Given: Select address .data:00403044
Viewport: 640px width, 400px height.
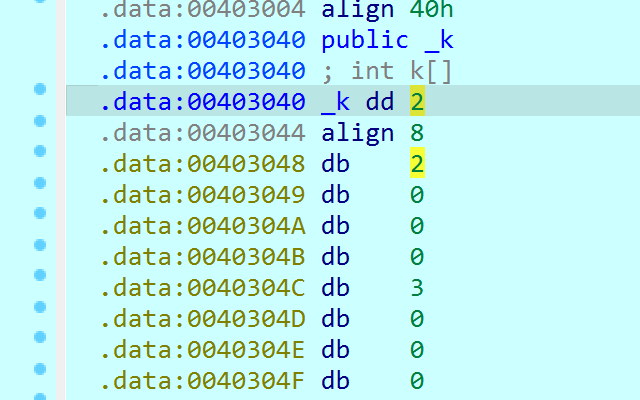Looking at the screenshot, I should tap(203, 133).
